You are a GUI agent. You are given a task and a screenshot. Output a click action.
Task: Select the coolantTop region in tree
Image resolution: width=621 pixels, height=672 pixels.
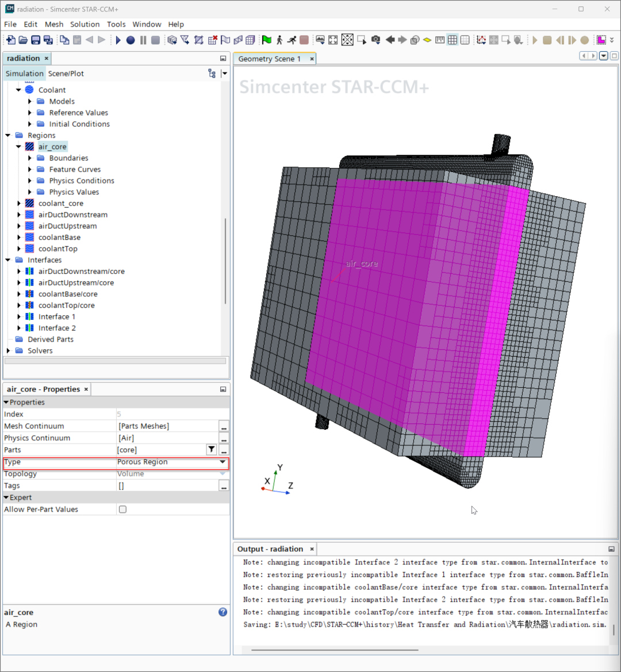coord(58,249)
